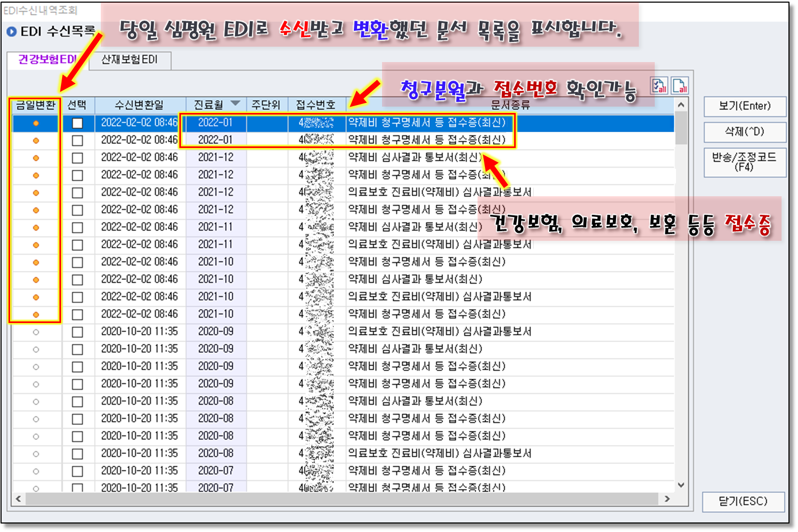Click the 접수번호 column header
798x532 pixels.
tap(316, 105)
